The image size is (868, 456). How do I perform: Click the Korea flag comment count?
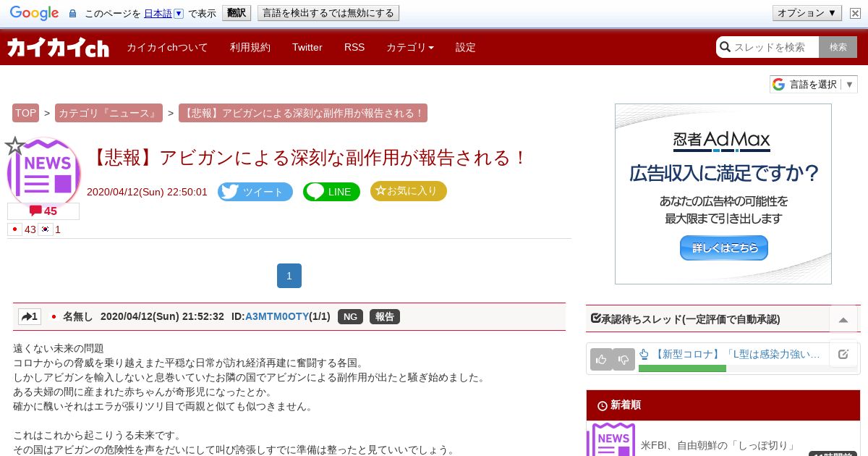click(50, 229)
